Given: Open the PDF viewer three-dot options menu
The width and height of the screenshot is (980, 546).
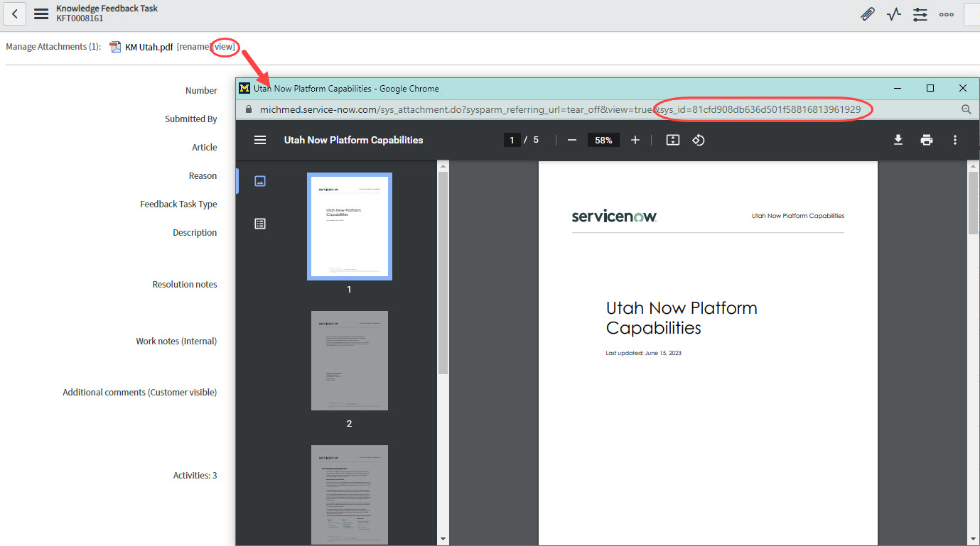Looking at the screenshot, I should (954, 140).
